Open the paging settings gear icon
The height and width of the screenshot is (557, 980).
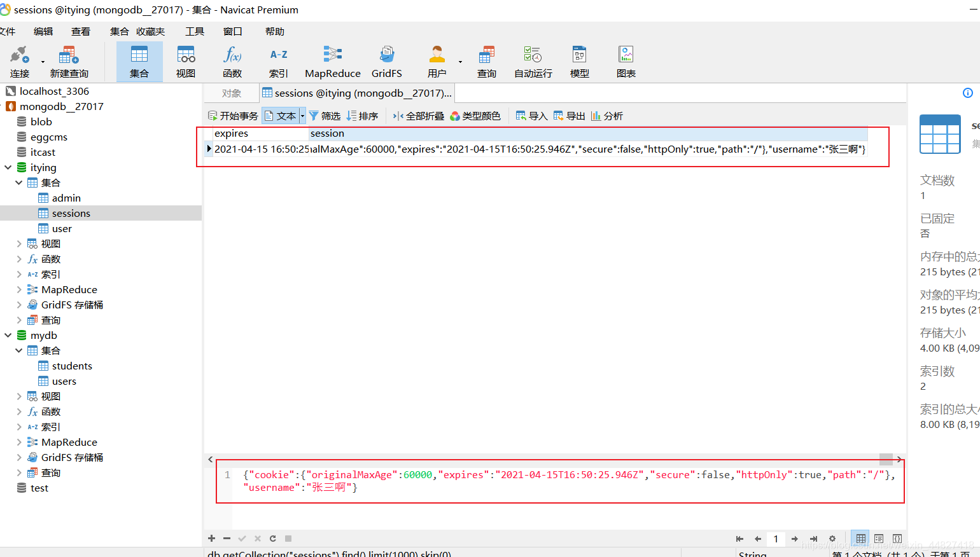[x=832, y=539]
